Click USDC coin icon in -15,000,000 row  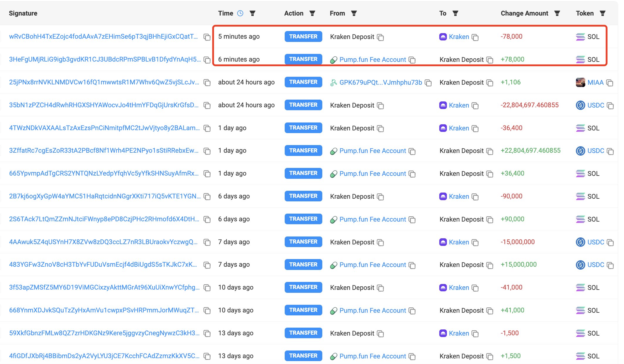581,242
